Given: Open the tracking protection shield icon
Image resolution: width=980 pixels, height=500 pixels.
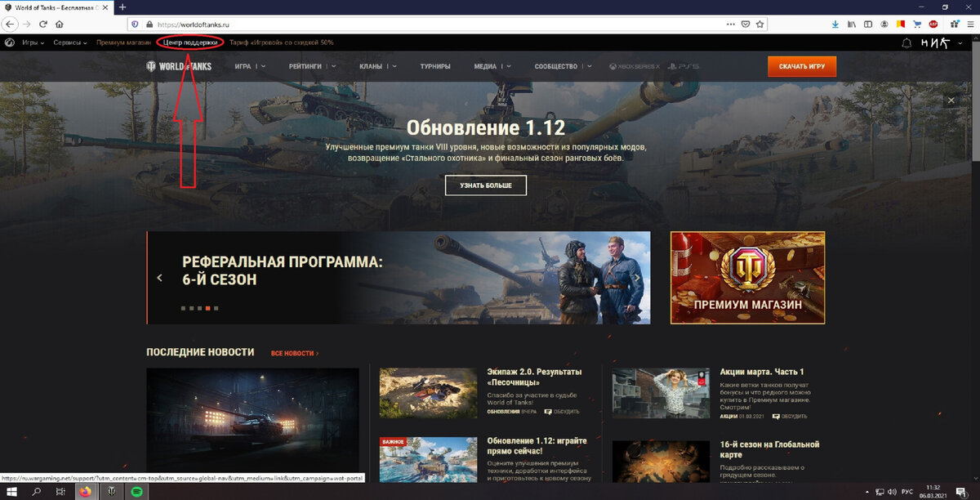Looking at the screenshot, I should pos(135,25).
